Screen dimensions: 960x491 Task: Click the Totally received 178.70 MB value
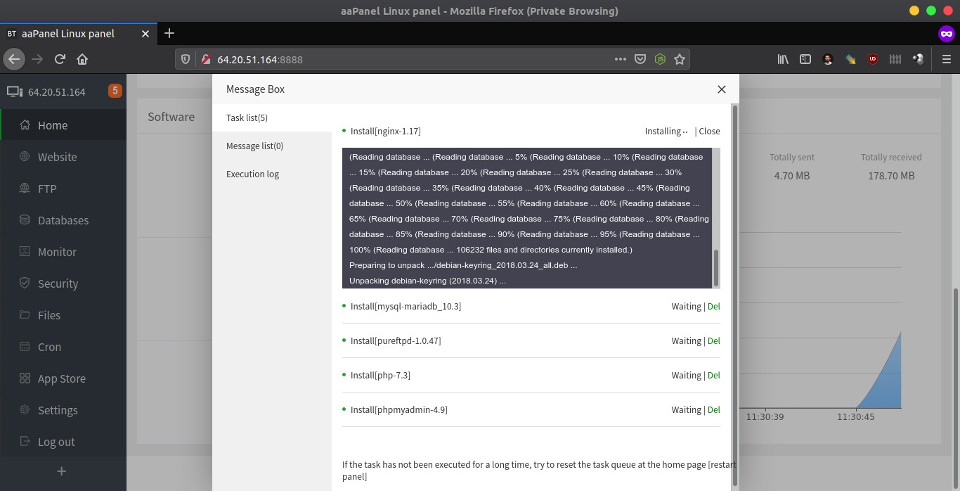tap(891, 176)
